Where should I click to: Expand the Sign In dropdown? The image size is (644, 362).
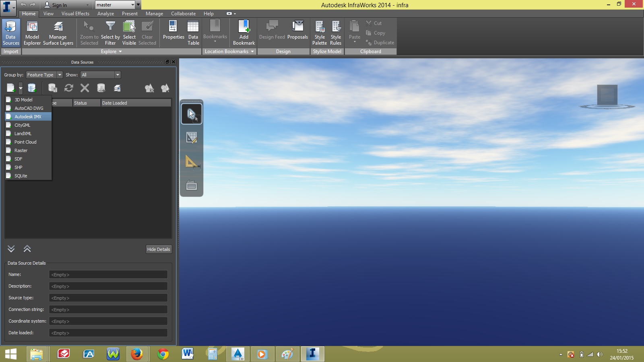87,5
